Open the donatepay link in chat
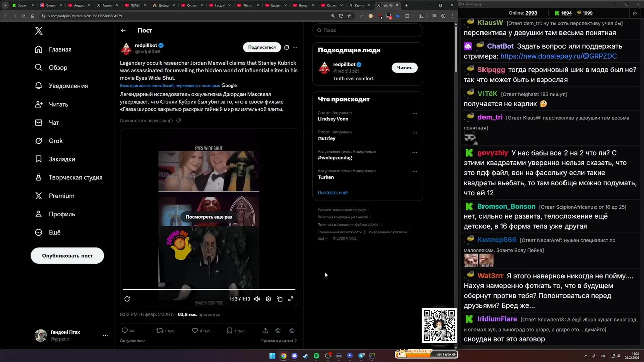 558,56
